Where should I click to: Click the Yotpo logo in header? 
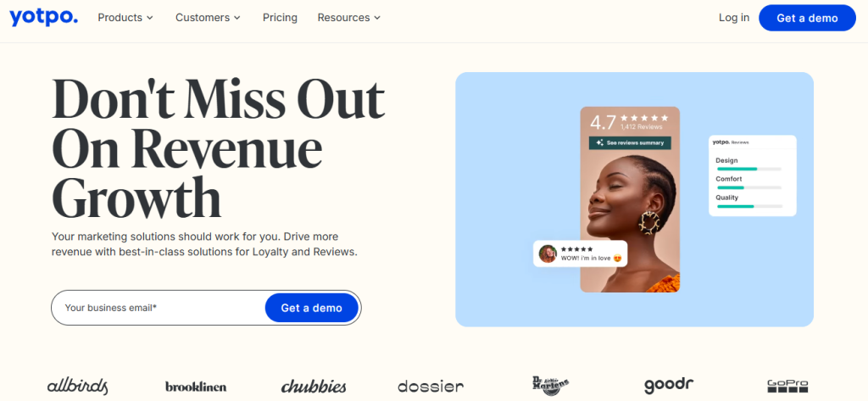pyautogui.click(x=43, y=17)
